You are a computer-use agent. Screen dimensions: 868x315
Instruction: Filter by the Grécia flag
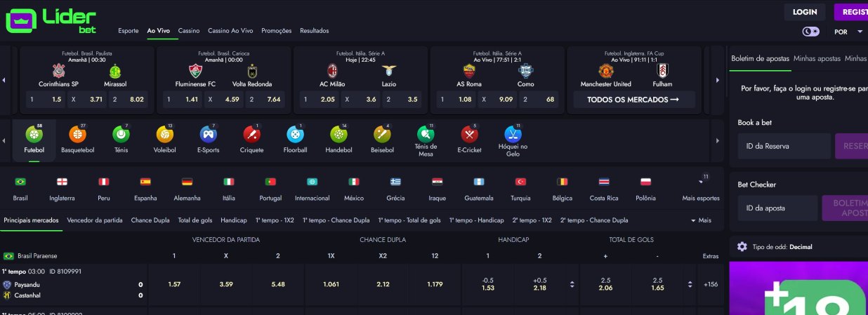pyautogui.click(x=395, y=181)
